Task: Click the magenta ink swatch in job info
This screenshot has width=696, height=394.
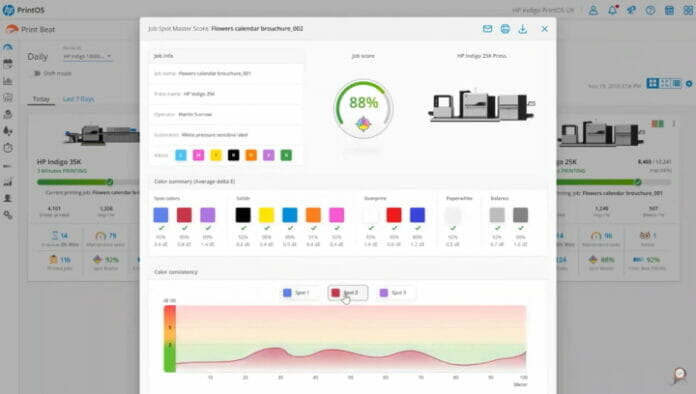Action: pyautogui.click(x=198, y=155)
